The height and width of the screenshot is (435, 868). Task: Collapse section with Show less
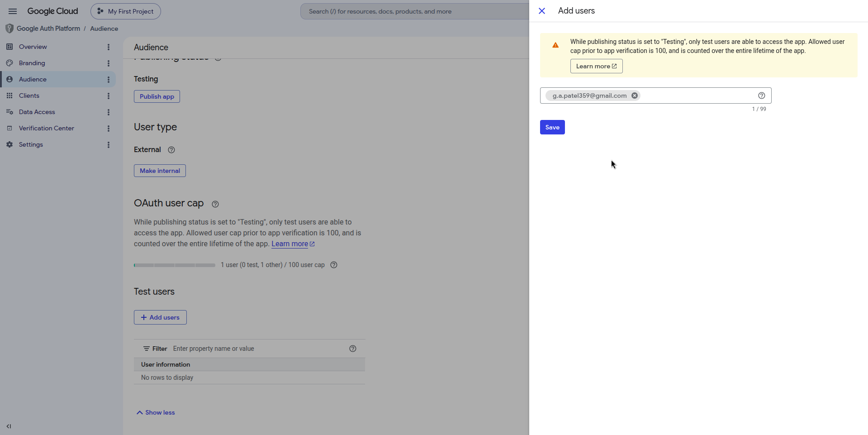click(156, 412)
